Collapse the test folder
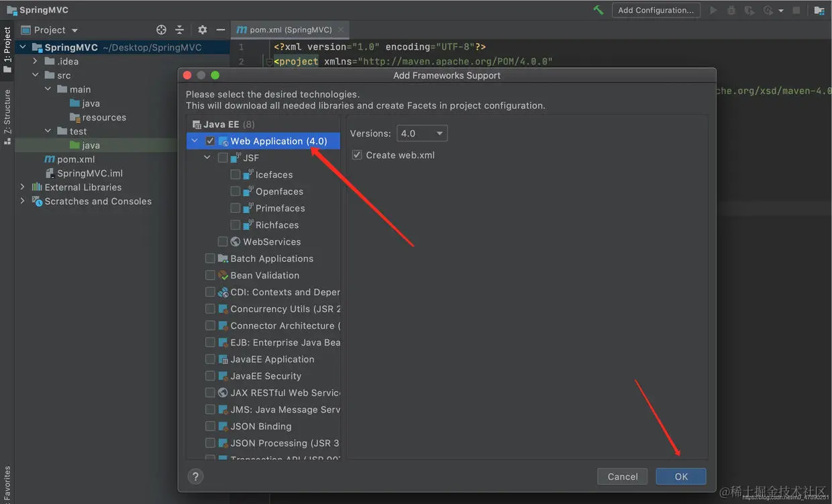This screenshot has width=832, height=504. [x=48, y=132]
